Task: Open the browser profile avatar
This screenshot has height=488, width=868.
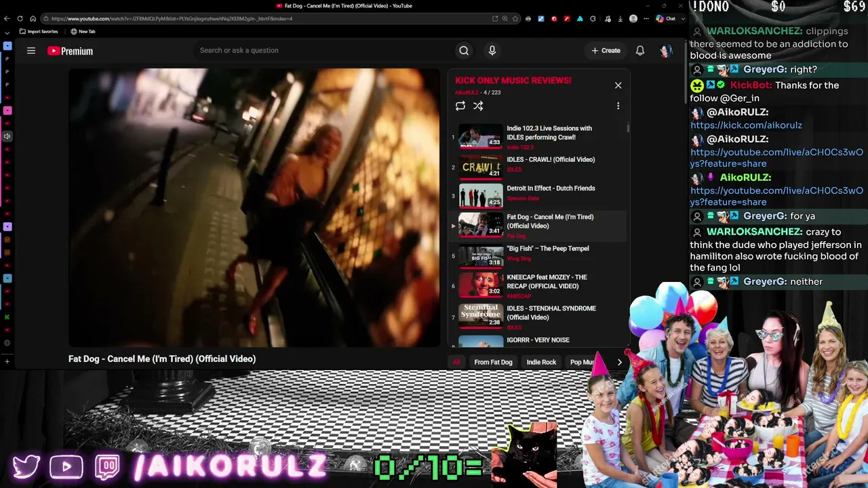Action: (x=633, y=19)
